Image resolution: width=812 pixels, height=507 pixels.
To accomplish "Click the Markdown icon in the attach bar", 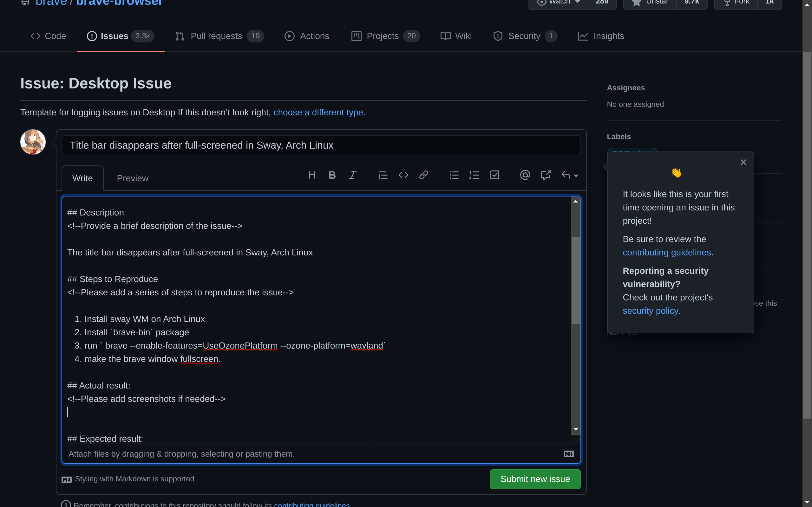I will pos(568,454).
